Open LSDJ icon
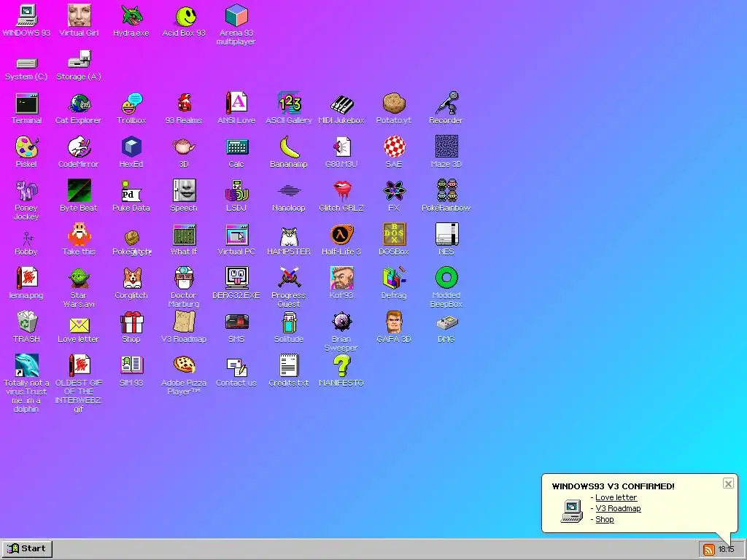Screen dimensions: 747x560 point(236,190)
